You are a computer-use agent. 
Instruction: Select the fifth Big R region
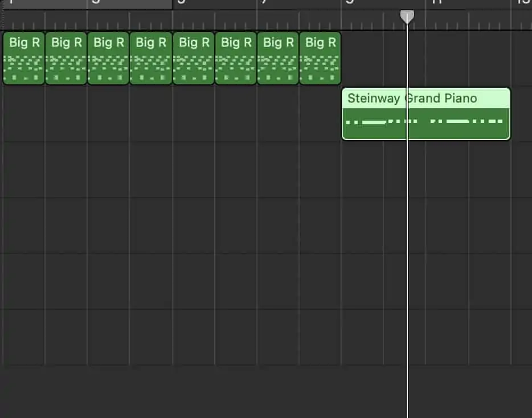pos(194,58)
